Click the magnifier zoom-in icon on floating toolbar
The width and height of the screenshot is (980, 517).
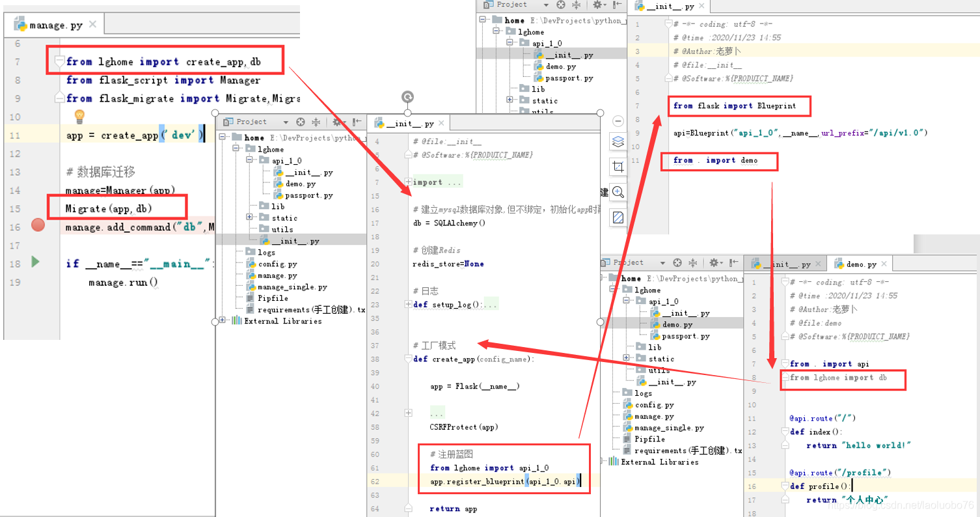point(618,192)
